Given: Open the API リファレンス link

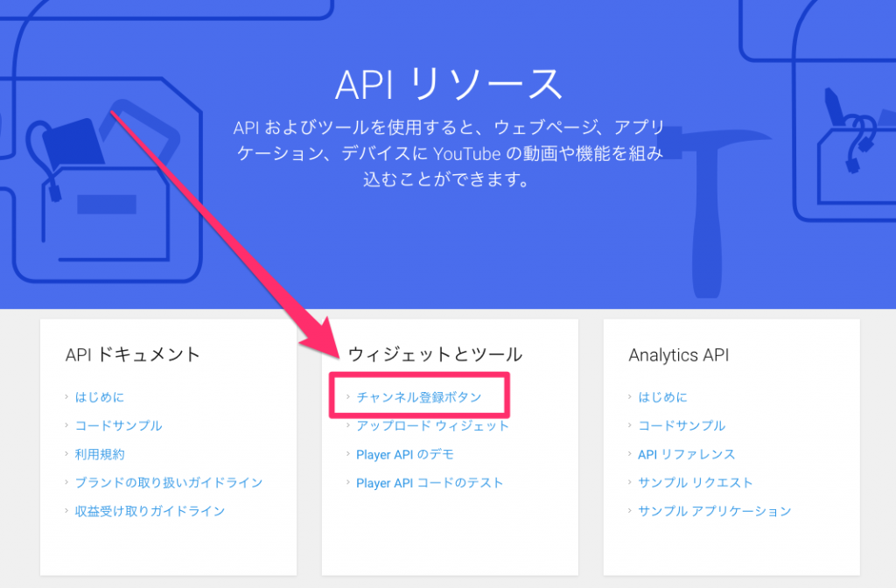Looking at the screenshot, I should point(686,454).
